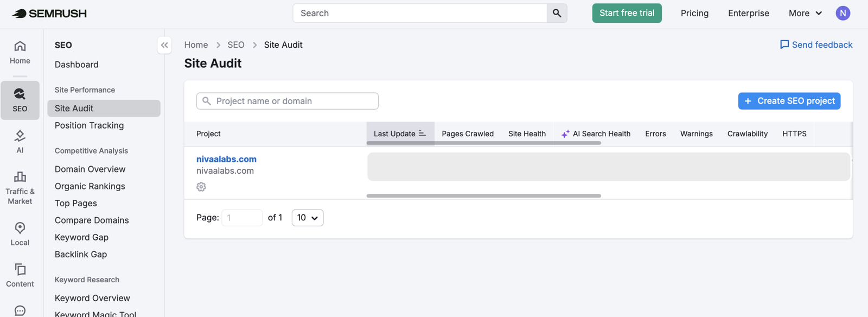
Task: Click the Semrush logo
Action: [49, 14]
